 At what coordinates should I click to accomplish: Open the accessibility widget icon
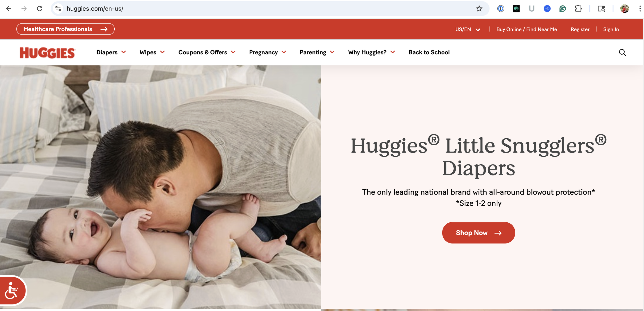[12, 291]
